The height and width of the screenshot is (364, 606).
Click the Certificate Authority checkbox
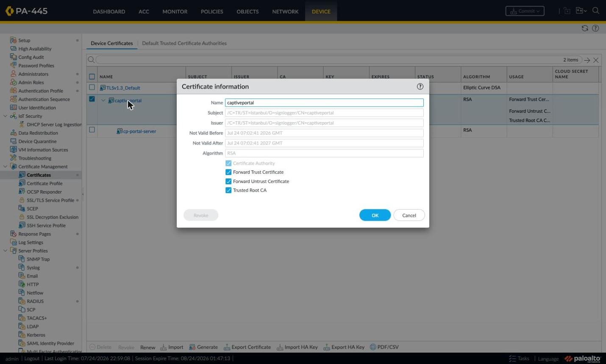click(228, 163)
